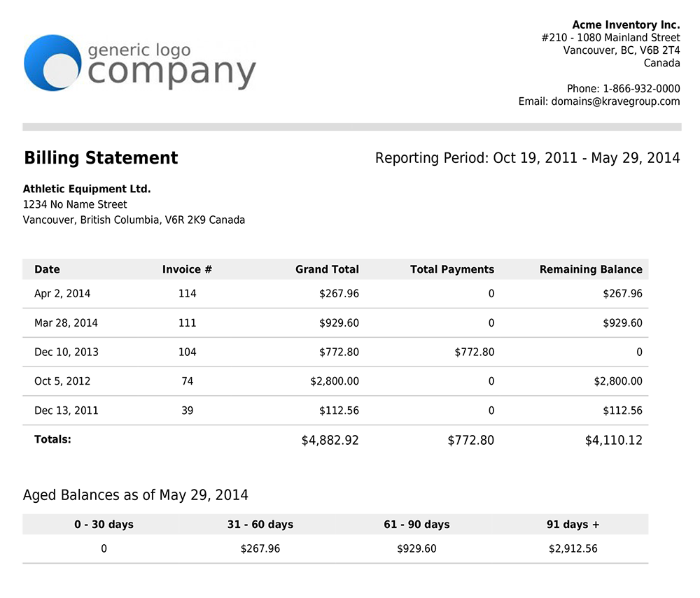Select the reporting period date range text
Image resolution: width=700 pixels, height=598 pixels.
tap(527, 158)
